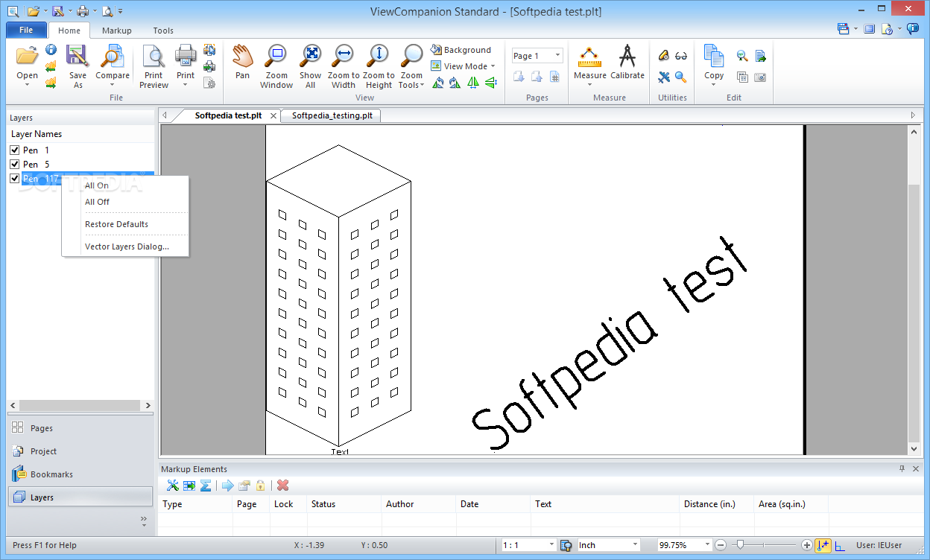Expand the navigation pane chevron options
The image size is (930, 560).
click(x=144, y=521)
